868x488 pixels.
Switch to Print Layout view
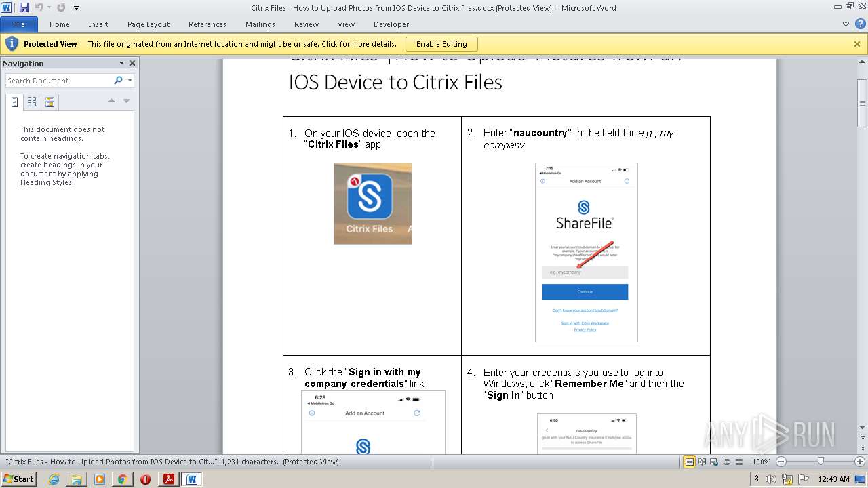tap(689, 462)
